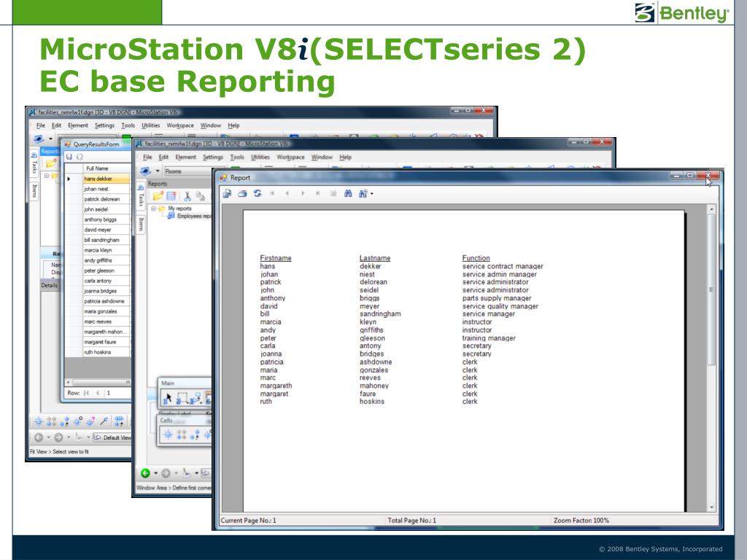Click the print icon in Report window
The image size is (747, 560).
242,193
